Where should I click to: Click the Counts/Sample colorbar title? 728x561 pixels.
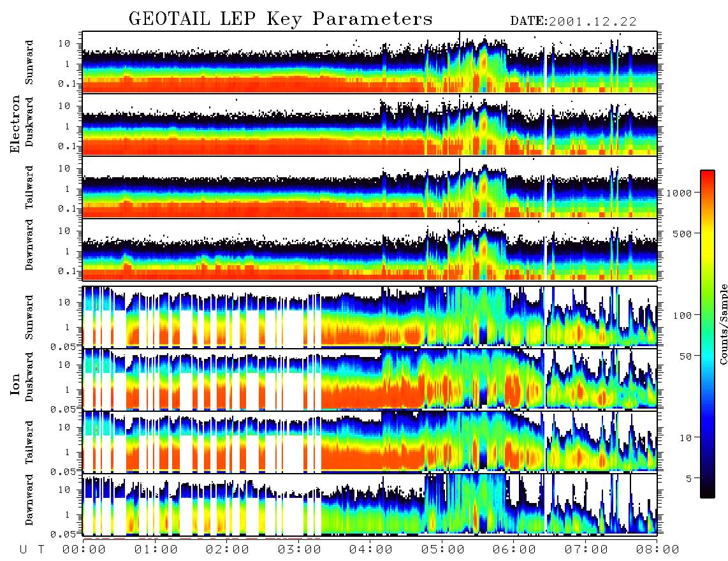tap(723, 324)
